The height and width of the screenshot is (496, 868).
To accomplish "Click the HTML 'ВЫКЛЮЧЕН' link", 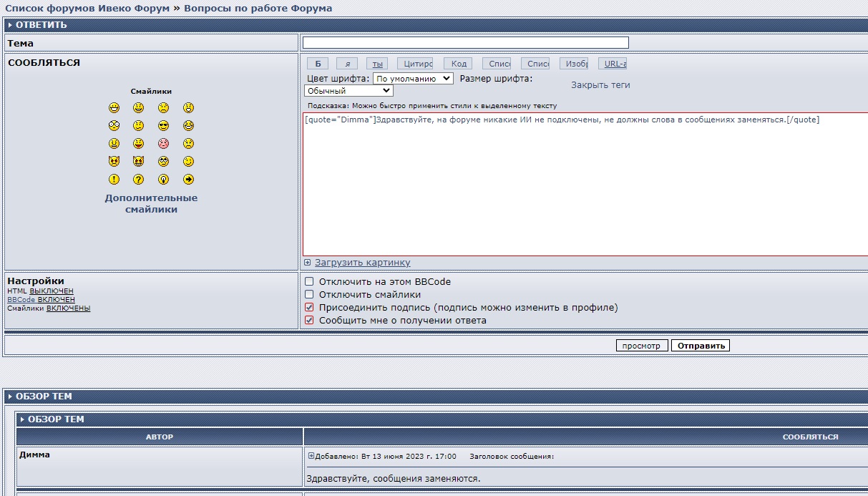I will click(x=52, y=291).
